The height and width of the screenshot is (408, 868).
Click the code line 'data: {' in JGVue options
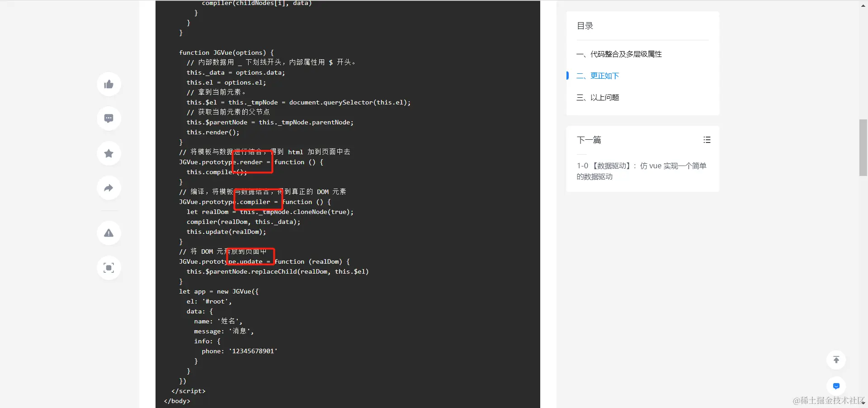[200, 311]
